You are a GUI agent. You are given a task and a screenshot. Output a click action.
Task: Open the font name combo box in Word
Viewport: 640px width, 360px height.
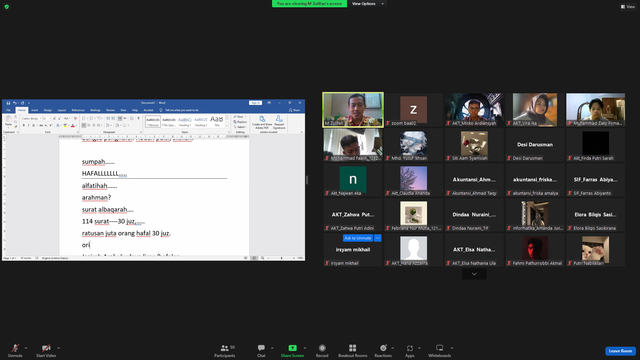pos(31,118)
